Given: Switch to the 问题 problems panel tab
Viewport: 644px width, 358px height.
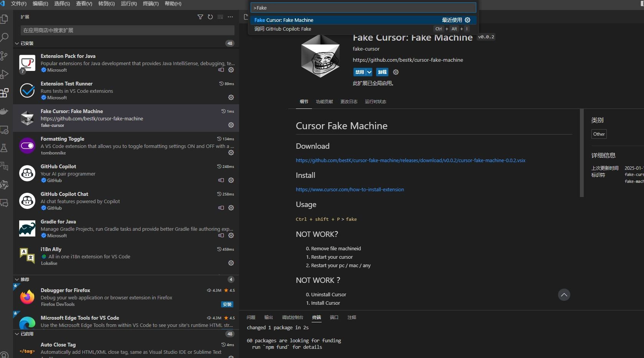Looking at the screenshot, I should pyautogui.click(x=251, y=317).
